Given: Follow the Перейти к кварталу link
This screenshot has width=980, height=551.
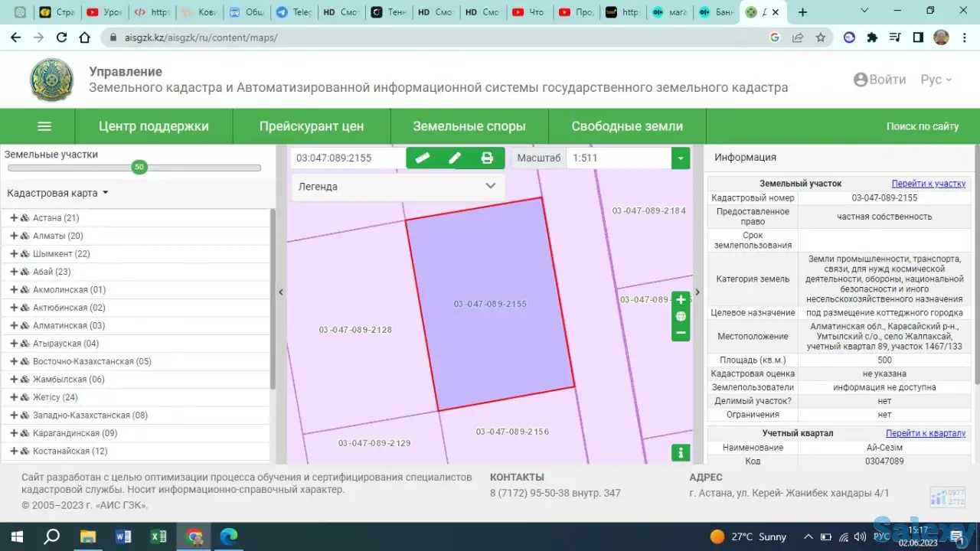Looking at the screenshot, I should [926, 432].
